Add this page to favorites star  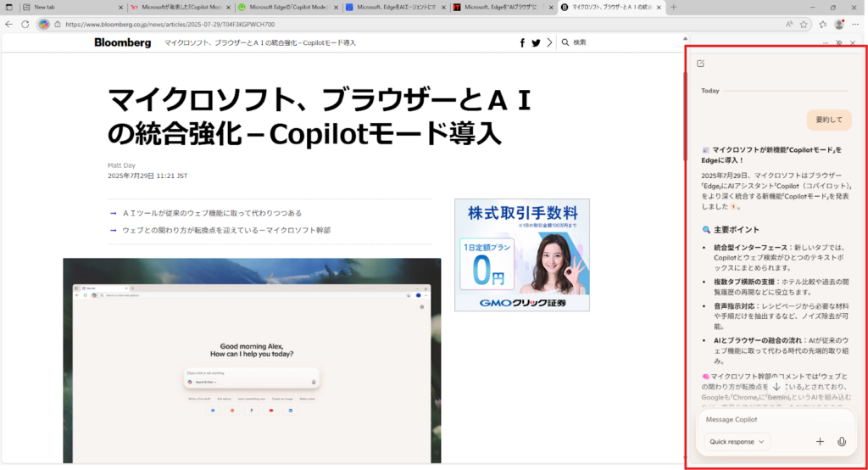804,25
